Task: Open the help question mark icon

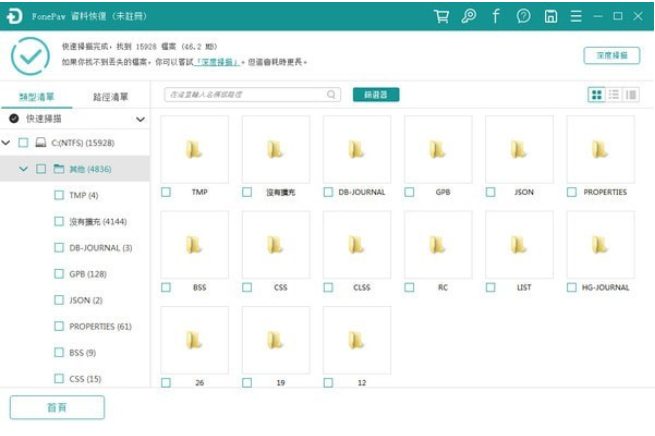Action: coord(523,16)
